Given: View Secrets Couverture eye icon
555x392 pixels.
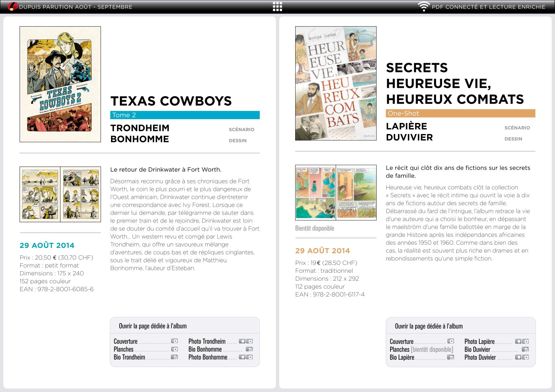Looking at the screenshot, I should click(x=451, y=341).
